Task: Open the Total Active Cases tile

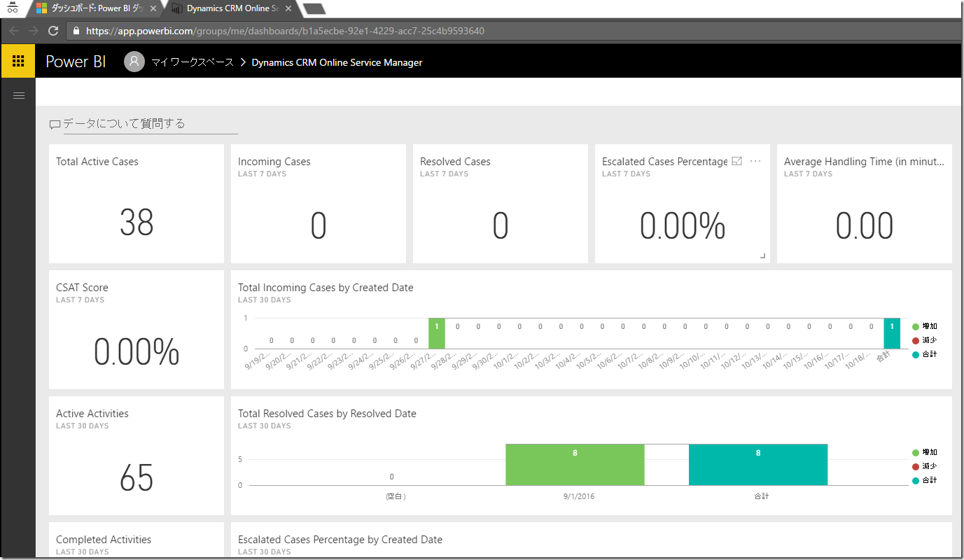Action: click(137, 204)
